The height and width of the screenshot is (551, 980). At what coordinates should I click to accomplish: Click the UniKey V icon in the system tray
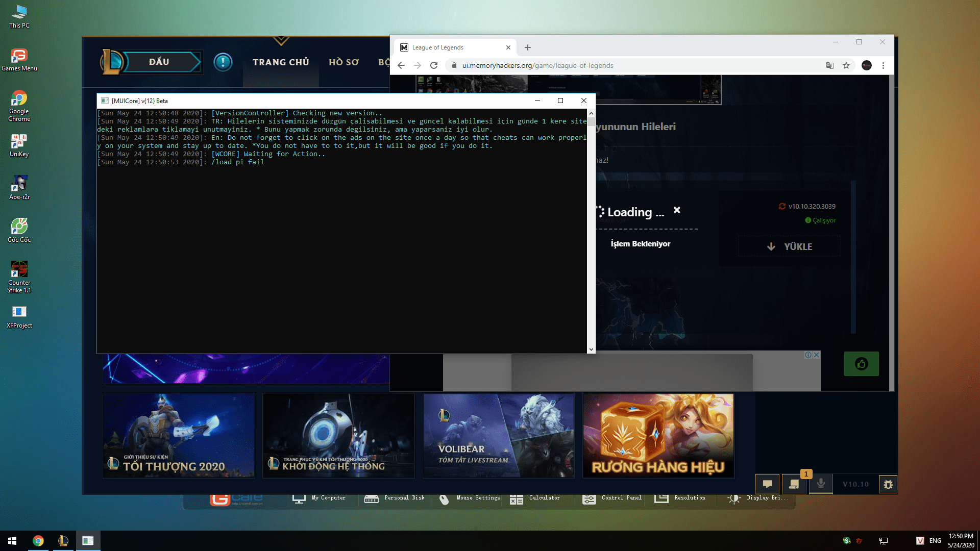point(920,541)
